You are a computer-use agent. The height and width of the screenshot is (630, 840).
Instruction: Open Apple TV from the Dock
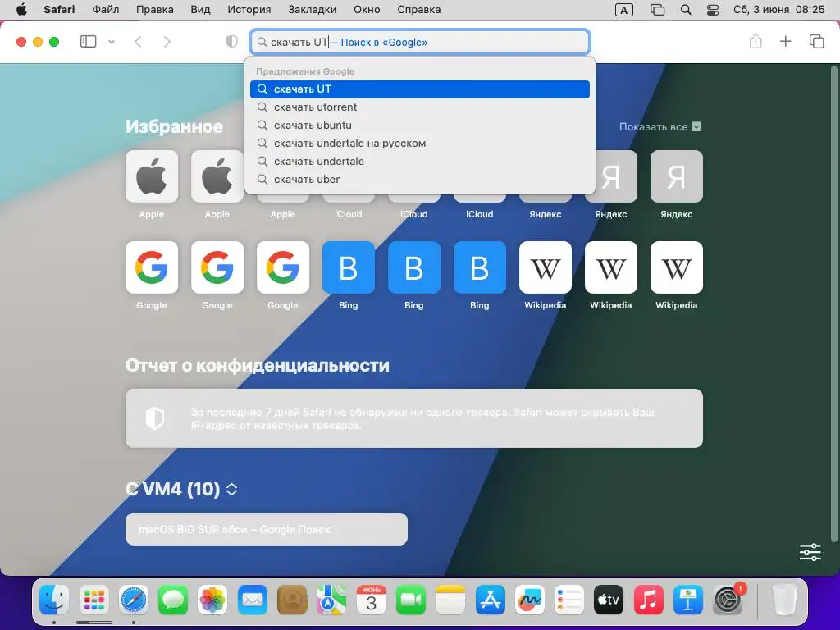click(x=609, y=600)
